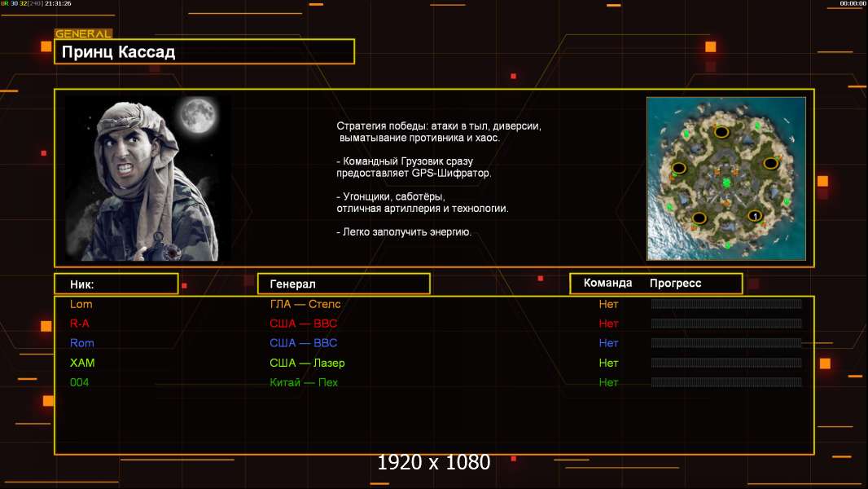Click Lom's loading progress bar
Screen dimensions: 868x489
(x=726, y=304)
